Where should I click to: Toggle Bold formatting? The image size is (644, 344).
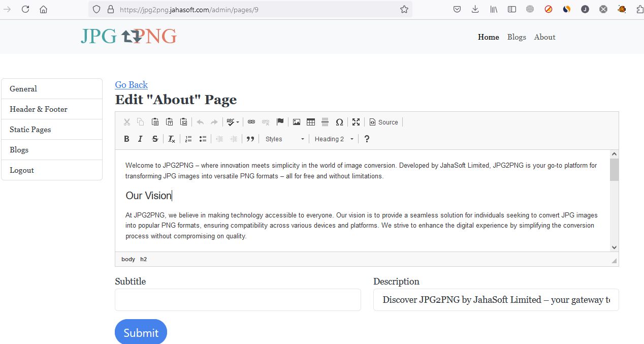126,139
